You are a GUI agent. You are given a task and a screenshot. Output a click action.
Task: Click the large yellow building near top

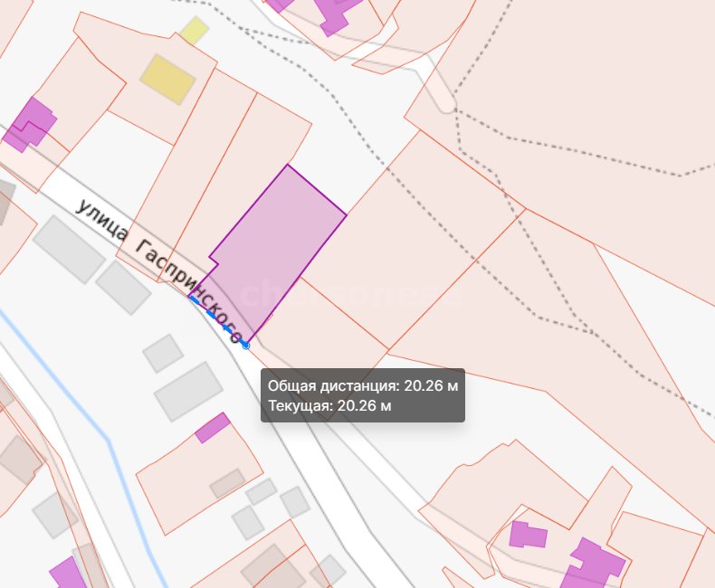pyautogui.click(x=167, y=79)
